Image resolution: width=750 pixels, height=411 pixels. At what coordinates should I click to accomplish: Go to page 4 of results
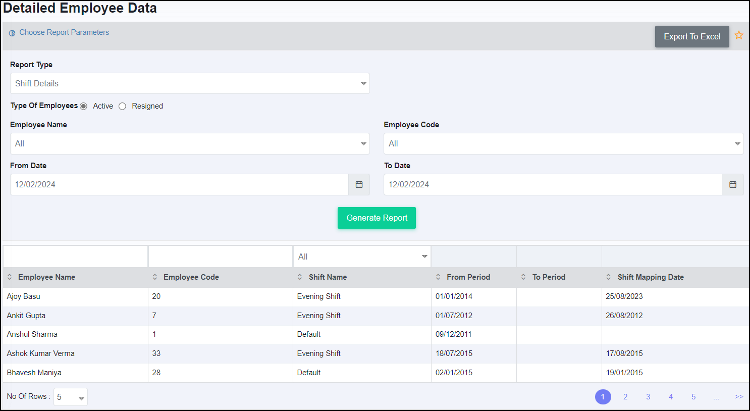coord(670,397)
